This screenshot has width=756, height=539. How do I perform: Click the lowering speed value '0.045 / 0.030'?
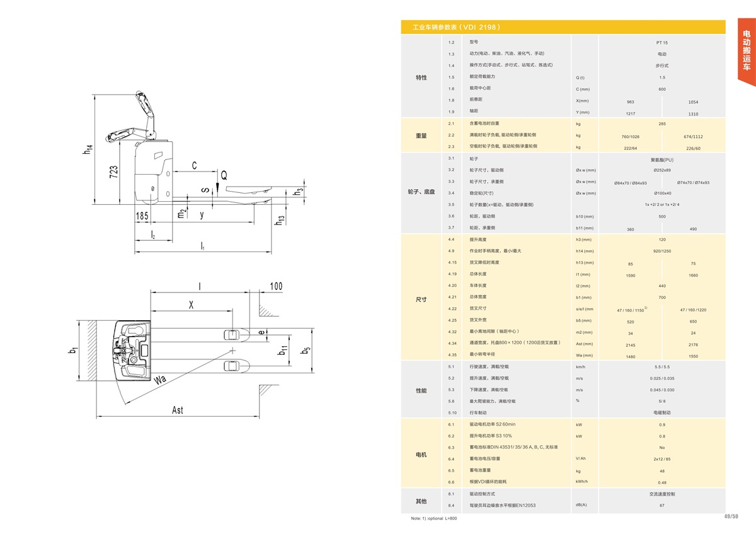(661, 390)
